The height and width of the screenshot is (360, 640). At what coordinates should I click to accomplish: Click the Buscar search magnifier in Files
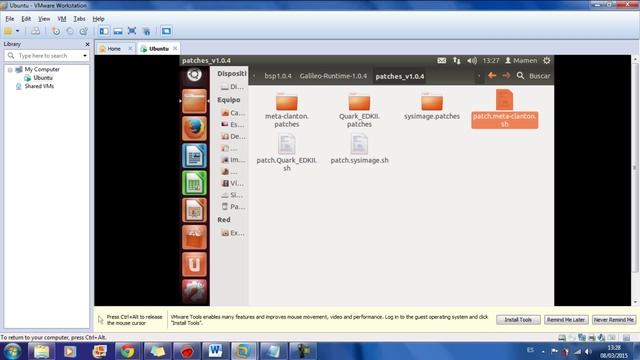520,76
